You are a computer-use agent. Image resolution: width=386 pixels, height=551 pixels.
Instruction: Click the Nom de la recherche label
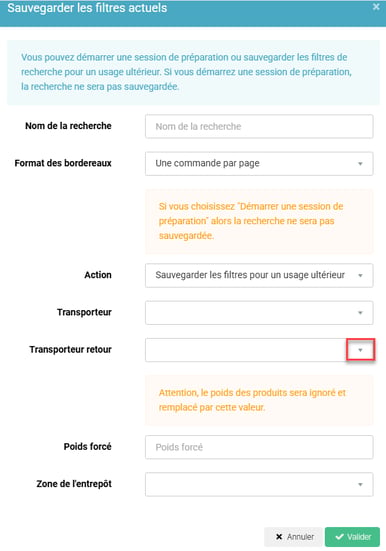pos(68,126)
